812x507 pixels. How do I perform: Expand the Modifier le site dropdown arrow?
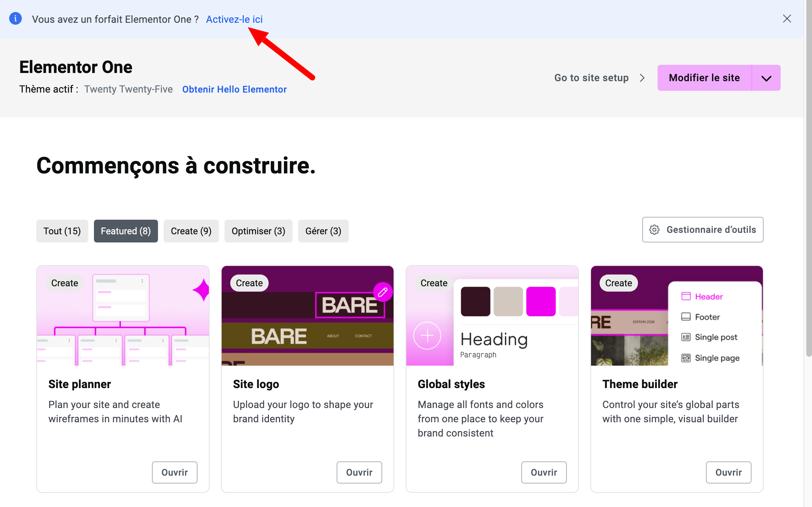766,78
